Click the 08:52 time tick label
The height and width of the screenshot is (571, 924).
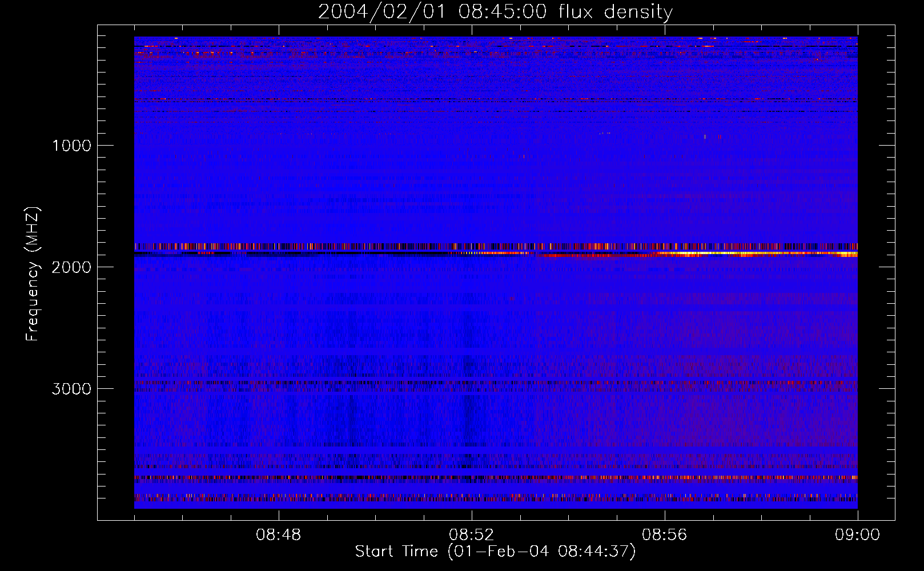472,535
